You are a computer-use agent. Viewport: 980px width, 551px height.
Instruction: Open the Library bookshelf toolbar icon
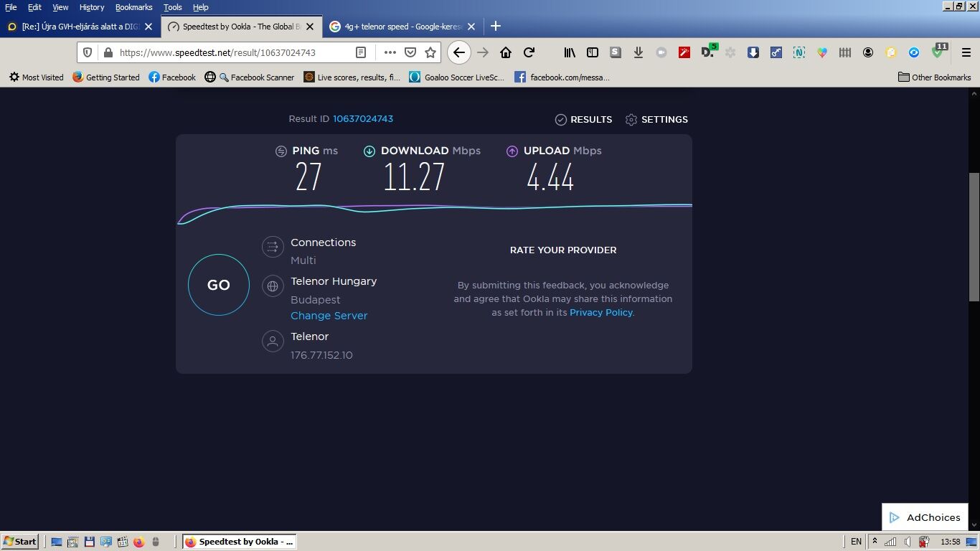point(570,52)
